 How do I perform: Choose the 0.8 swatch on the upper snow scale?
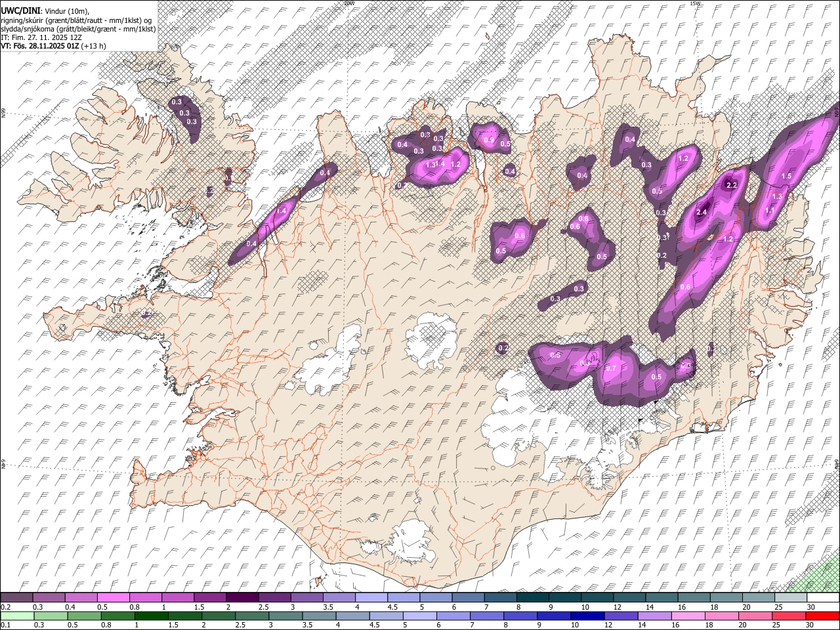click(x=145, y=598)
